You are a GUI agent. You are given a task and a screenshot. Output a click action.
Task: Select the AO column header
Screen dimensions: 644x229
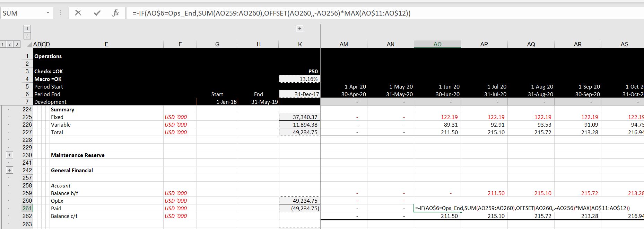(437, 44)
